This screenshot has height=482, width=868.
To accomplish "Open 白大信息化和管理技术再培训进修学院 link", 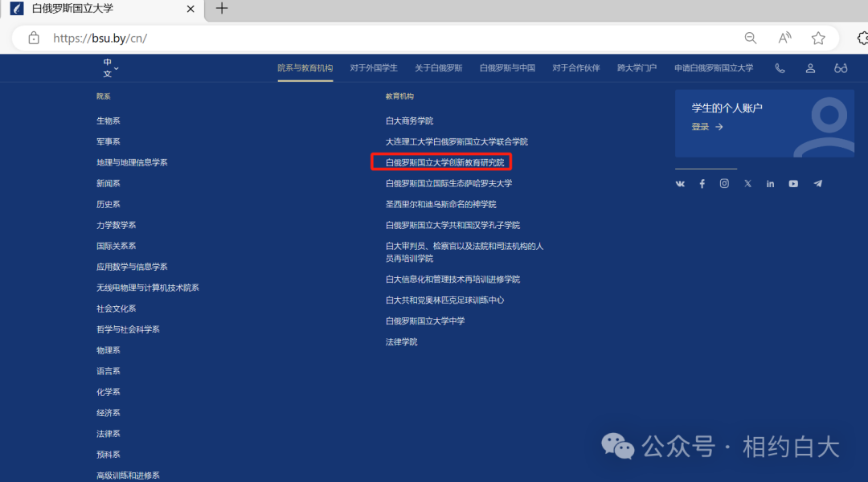I will click(x=452, y=280).
